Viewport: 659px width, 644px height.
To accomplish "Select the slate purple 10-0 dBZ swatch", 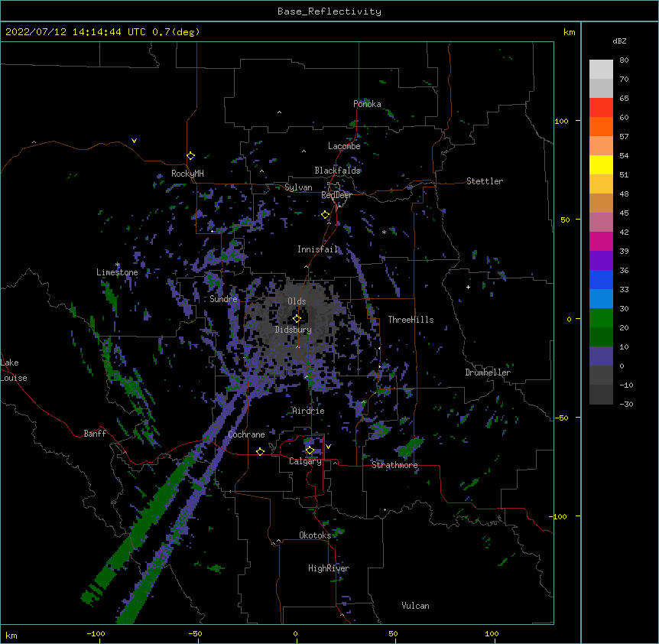I will pyautogui.click(x=601, y=356).
